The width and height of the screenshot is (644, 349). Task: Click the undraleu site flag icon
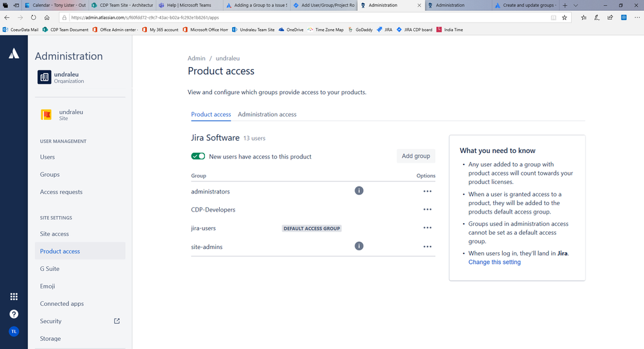(x=46, y=114)
